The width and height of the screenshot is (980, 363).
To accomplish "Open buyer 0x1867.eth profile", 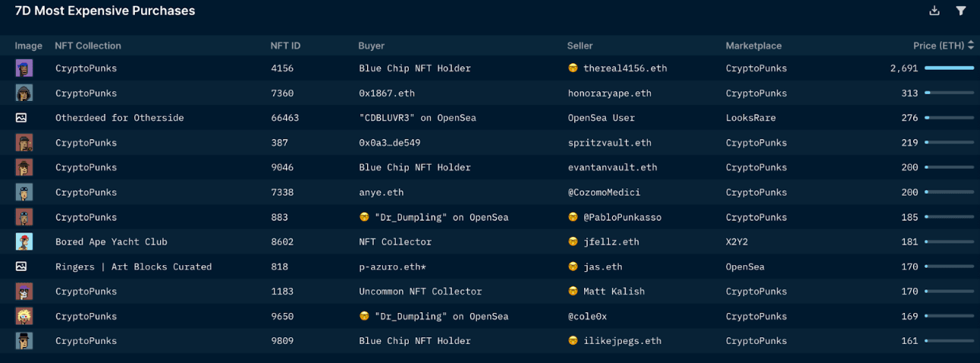I will coord(387,93).
